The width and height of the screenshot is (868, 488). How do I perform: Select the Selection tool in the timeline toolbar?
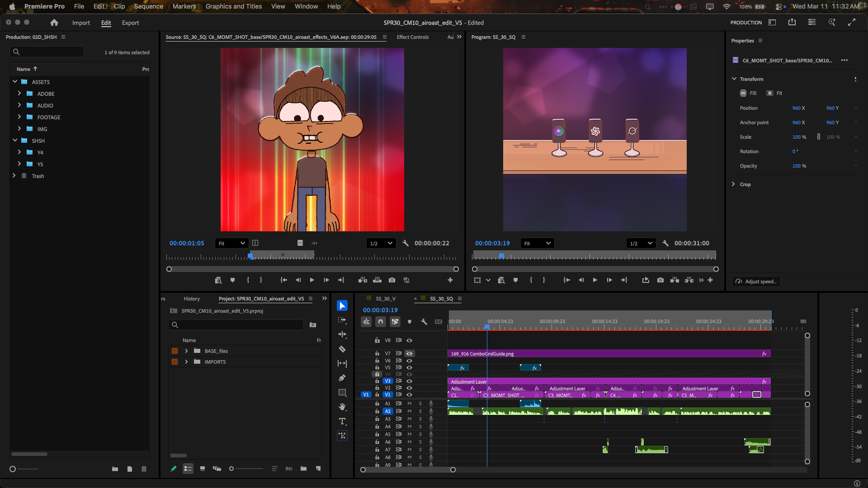point(342,306)
